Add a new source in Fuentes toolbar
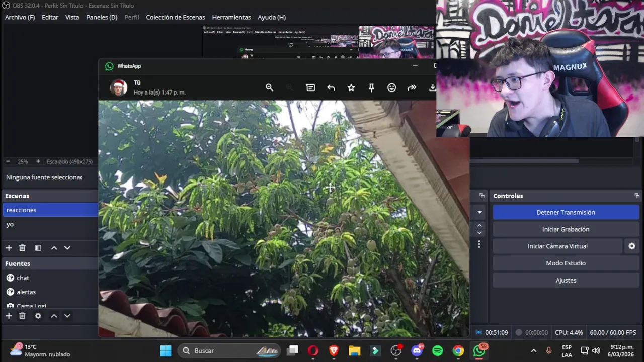 click(9, 316)
